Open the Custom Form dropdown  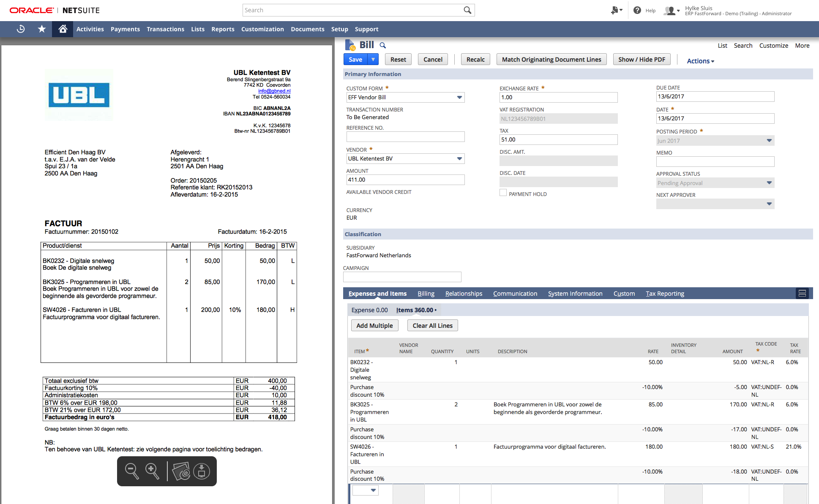coord(459,97)
